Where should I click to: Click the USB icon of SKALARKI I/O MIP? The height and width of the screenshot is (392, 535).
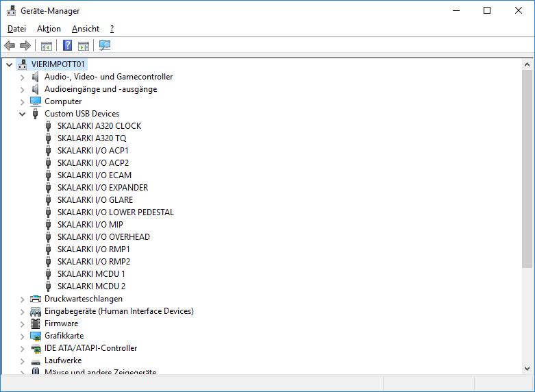click(x=48, y=225)
